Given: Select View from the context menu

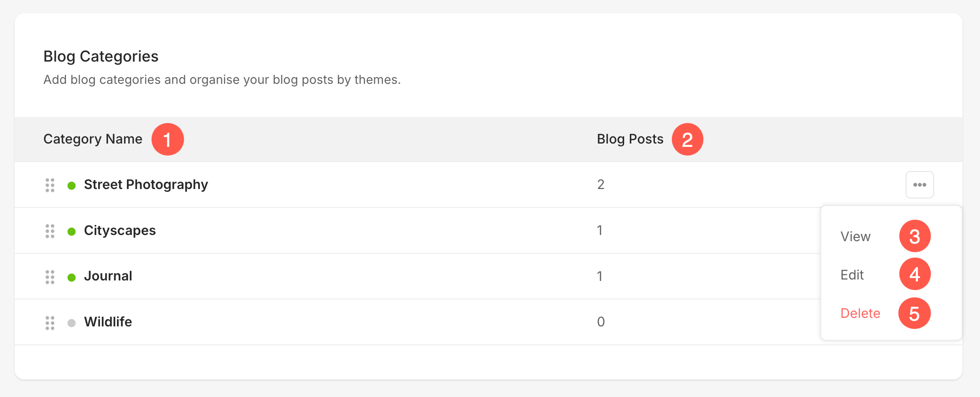Looking at the screenshot, I should (855, 236).
